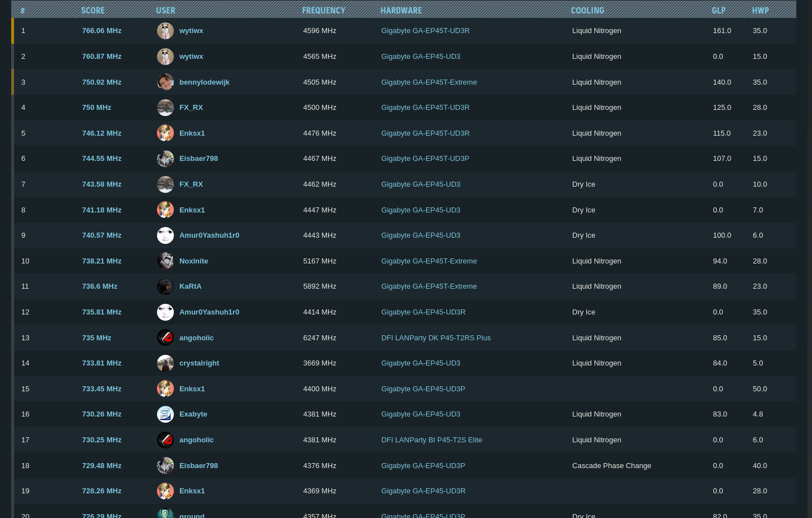Open the 736.6 MHz score link

pyautogui.click(x=100, y=286)
